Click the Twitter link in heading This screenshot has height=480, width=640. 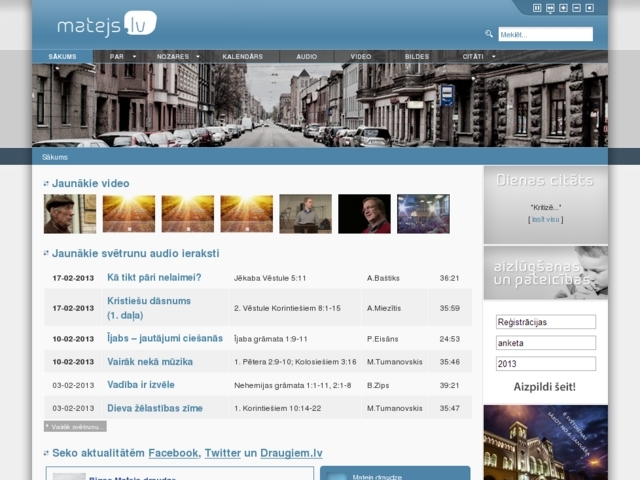[222, 453]
